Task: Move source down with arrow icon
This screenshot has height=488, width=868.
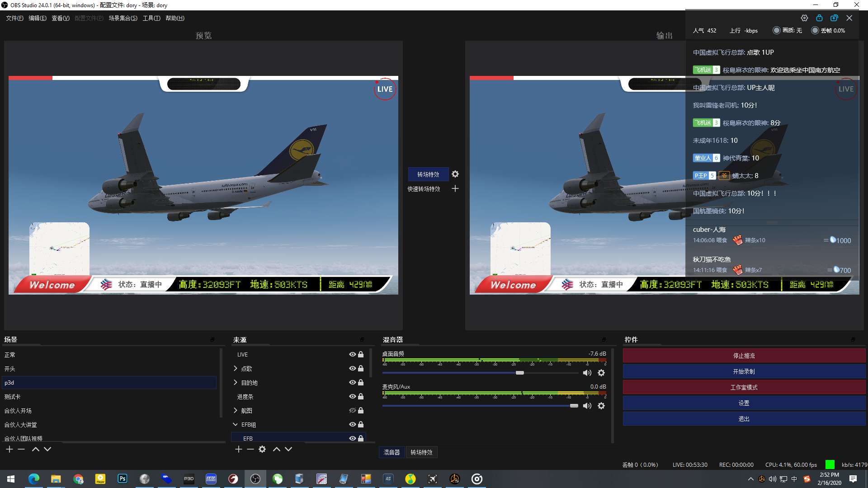Action: (x=288, y=449)
